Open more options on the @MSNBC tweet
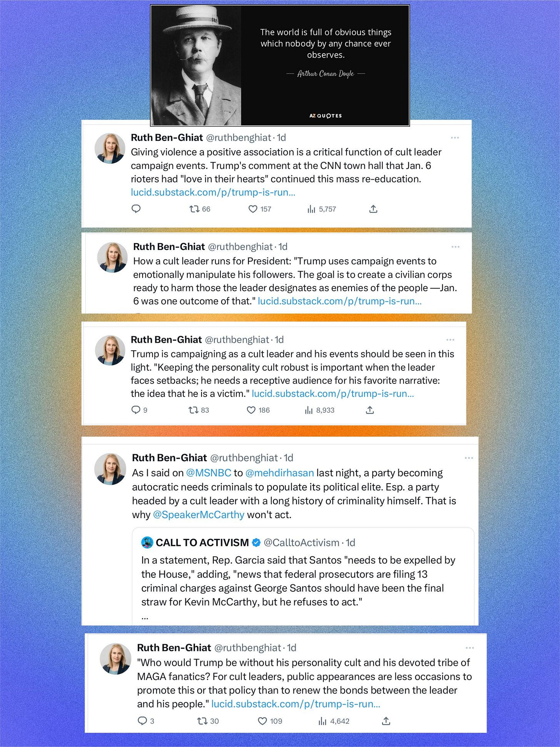Viewport: 560px width, 747px height. point(469,458)
